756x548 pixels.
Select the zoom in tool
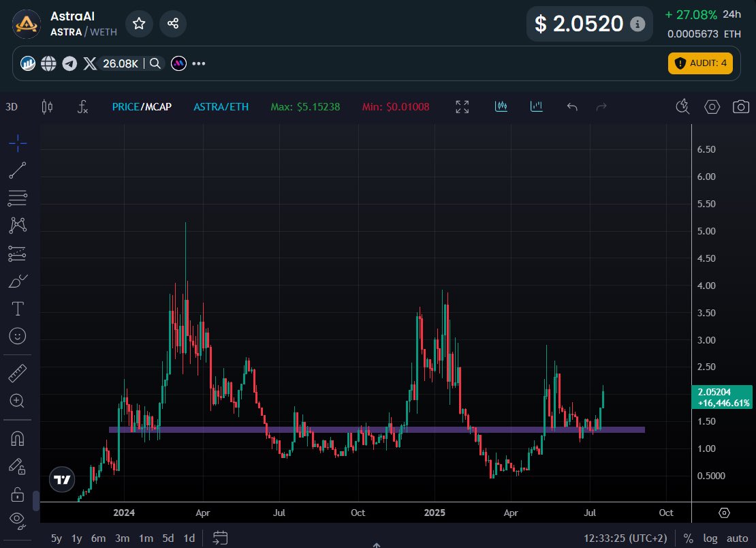click(17, 401)
